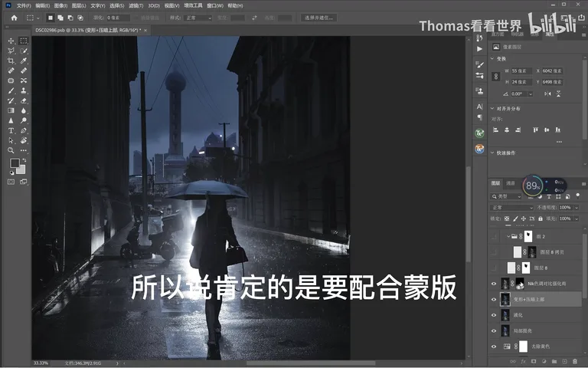Open the green TK panel icon
Screen dimensions: 588x368
point(479,133)
